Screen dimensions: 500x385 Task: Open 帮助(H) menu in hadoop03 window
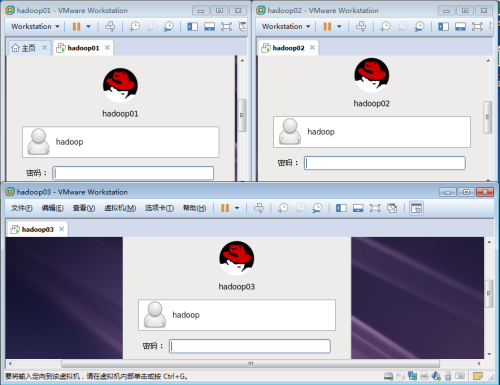194,208
